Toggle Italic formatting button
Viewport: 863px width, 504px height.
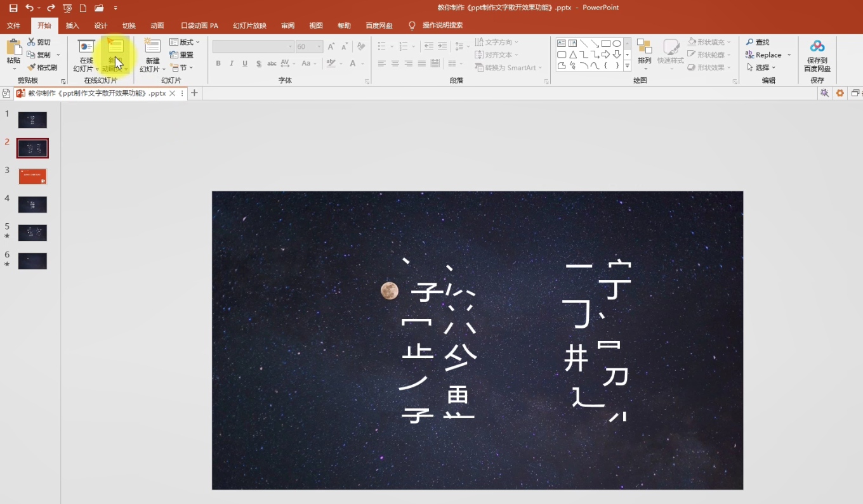(232, 63)
